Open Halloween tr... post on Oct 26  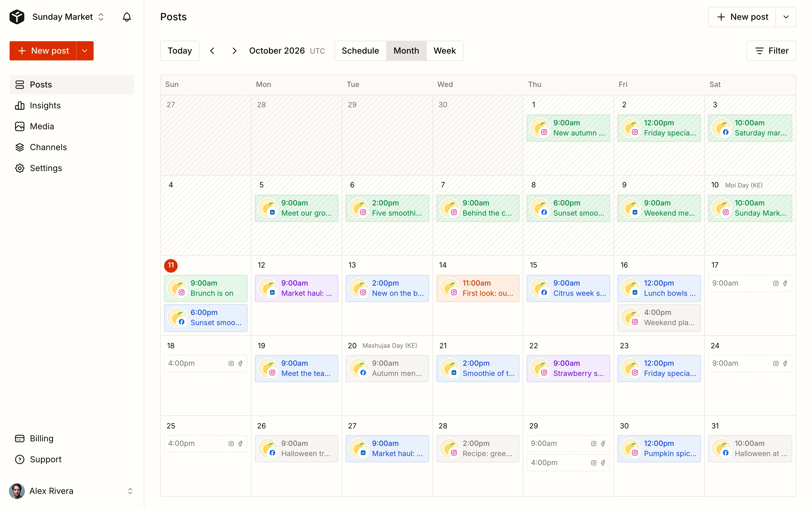296,449
